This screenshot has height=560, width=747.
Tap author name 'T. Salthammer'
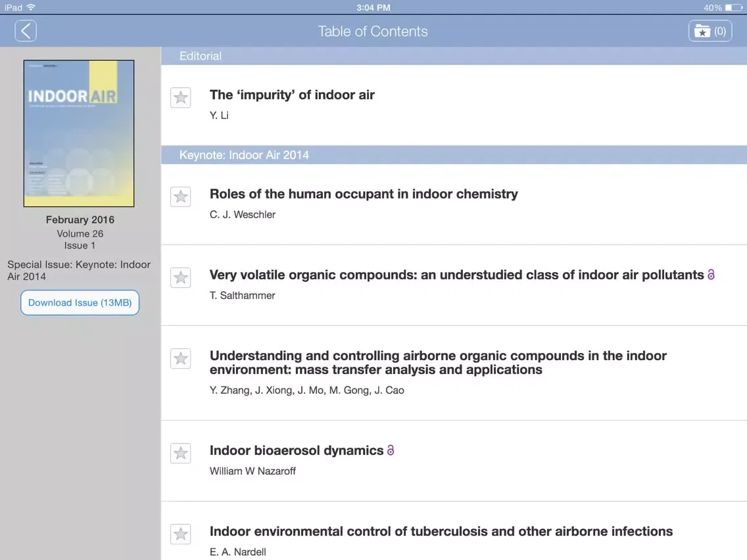click(243, 295)
